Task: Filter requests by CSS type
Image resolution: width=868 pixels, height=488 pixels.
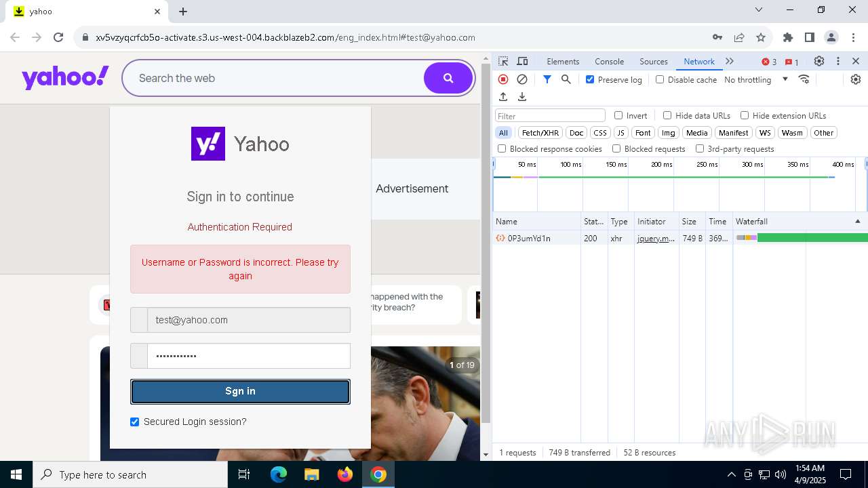Action: 600,133
